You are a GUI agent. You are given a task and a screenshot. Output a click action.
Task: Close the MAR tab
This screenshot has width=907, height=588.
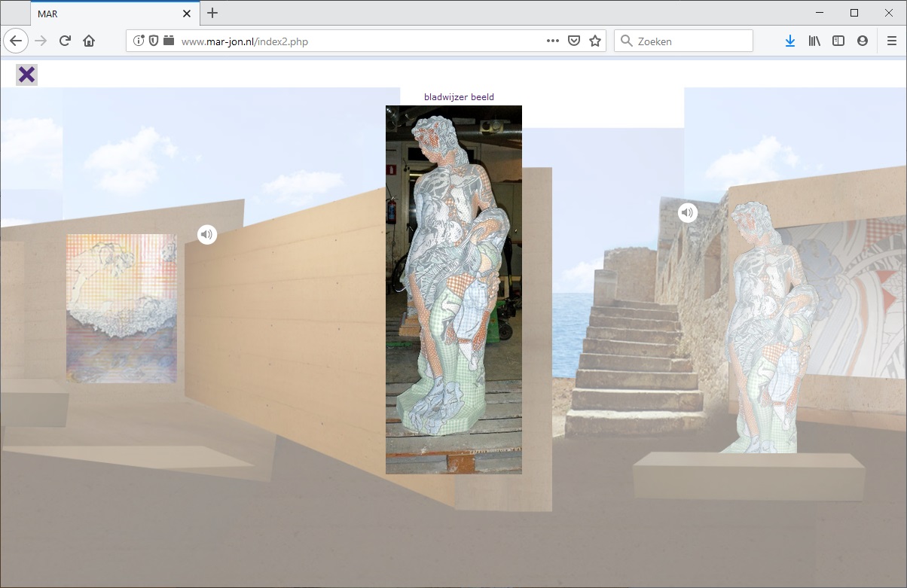pyautogui.click(x=187, y=14)
